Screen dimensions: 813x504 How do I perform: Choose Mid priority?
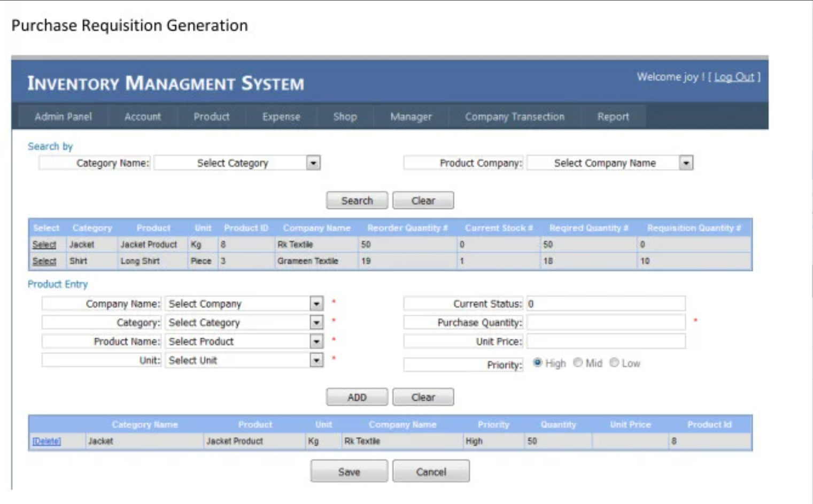pos(577,363)
